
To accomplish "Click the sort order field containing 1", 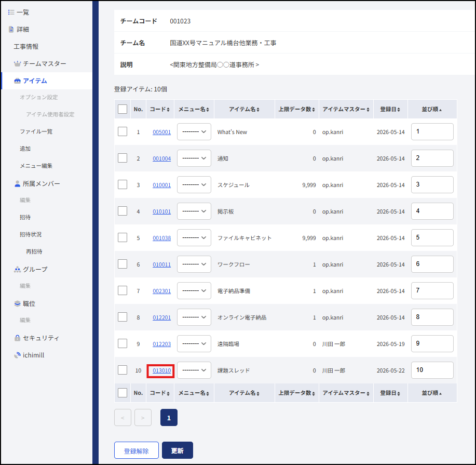I will (432, 131).
